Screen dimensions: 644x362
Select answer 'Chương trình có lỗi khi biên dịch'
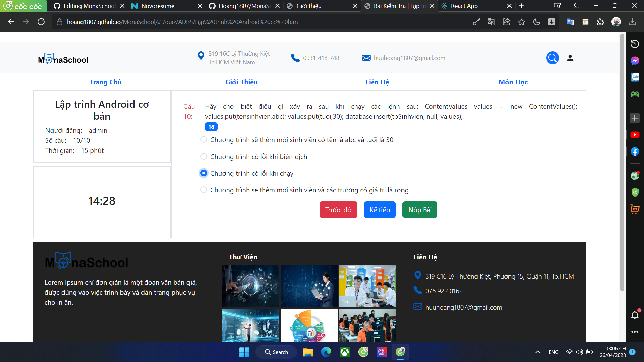point(203,156)
